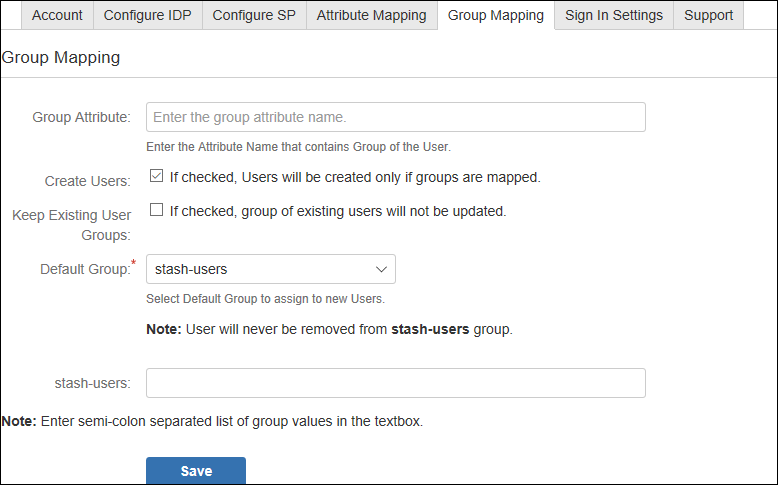Screen dimensions: 778x485
Task: Uncheck the Create Users checkbox
Action: click(156, 176)
